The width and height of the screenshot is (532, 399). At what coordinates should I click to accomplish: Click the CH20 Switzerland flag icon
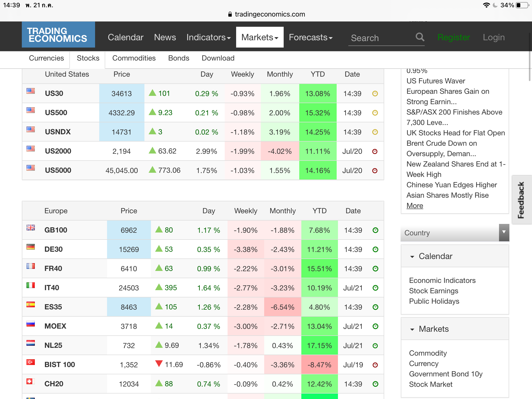pos(31,382)
